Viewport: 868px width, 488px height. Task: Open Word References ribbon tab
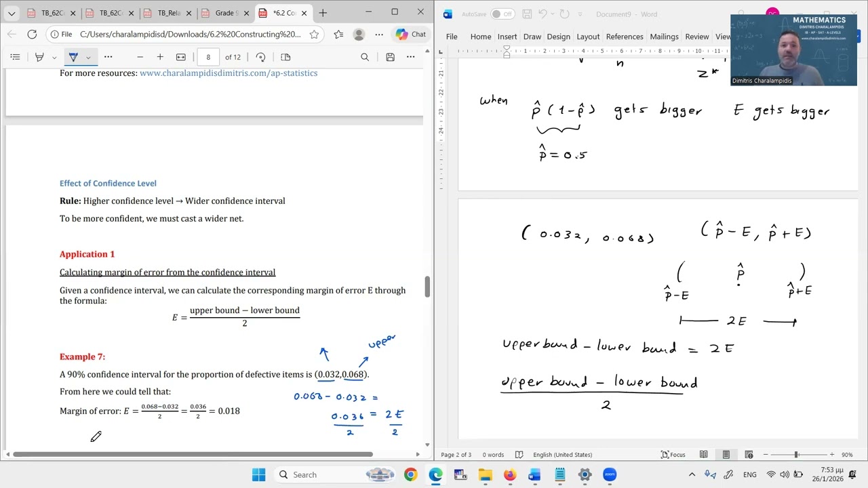click(x=625, y=37)
